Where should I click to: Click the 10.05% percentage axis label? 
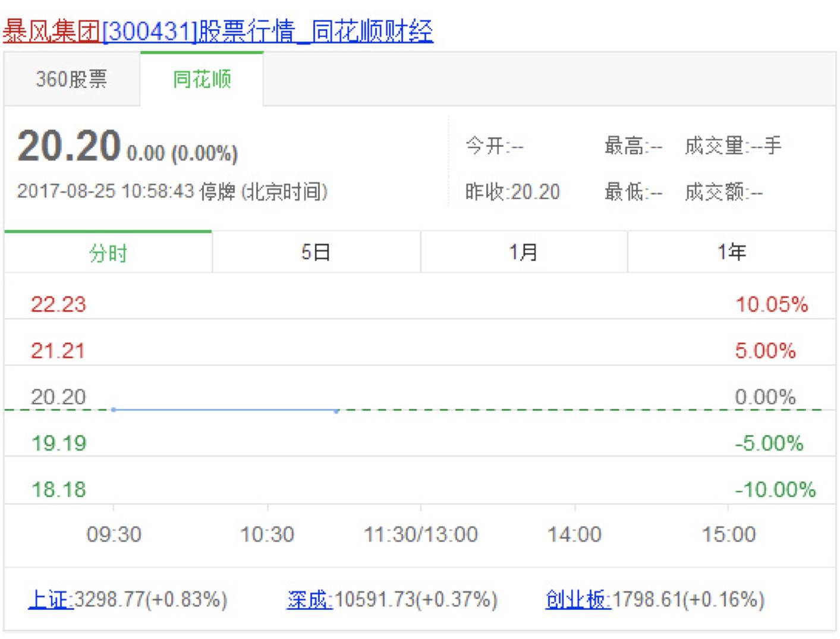(772, 304)
